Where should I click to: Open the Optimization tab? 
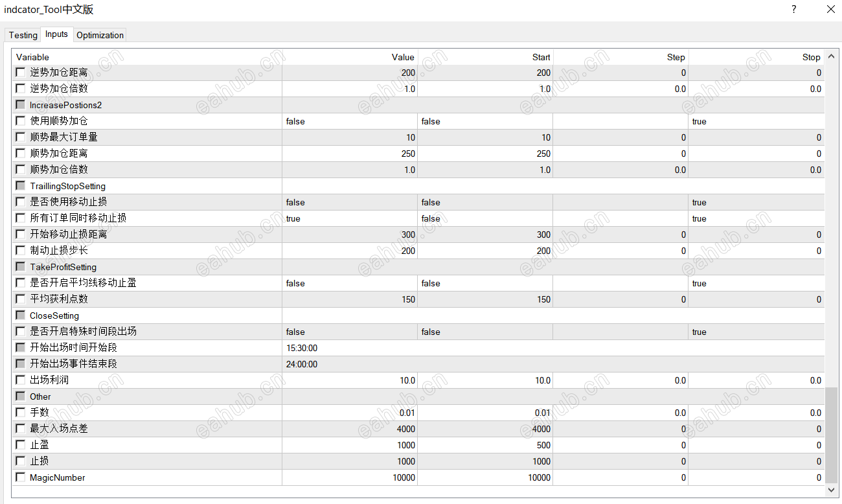(100, 35)
